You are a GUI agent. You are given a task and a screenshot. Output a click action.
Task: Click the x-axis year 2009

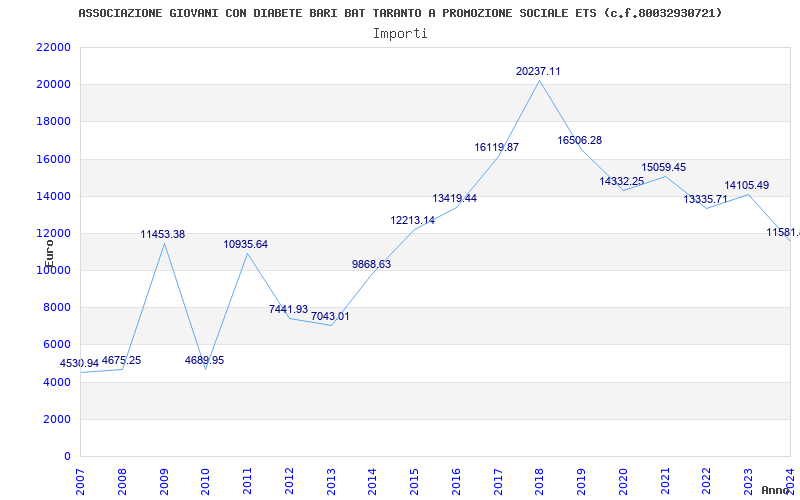164,481
